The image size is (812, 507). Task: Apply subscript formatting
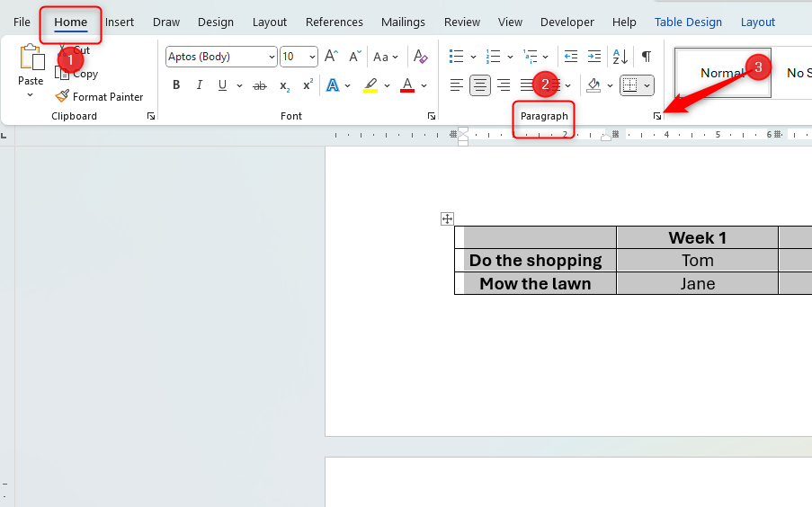284,85
